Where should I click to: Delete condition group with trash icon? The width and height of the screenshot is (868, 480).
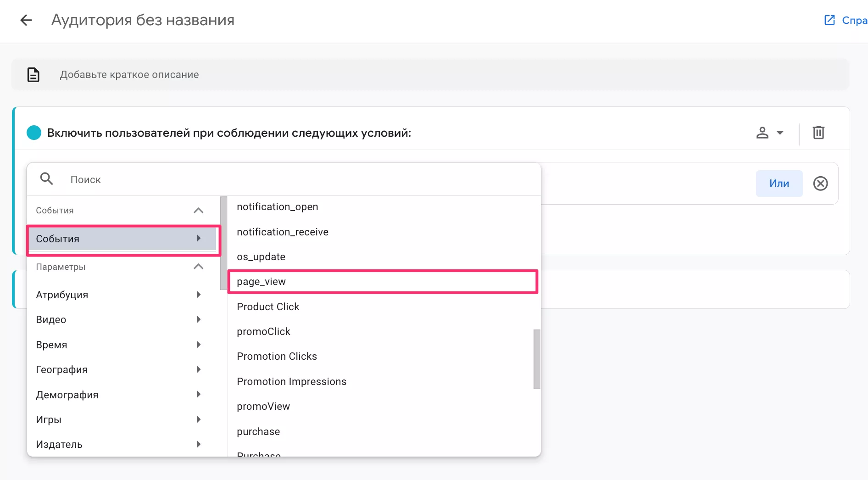tap(818, 133)
